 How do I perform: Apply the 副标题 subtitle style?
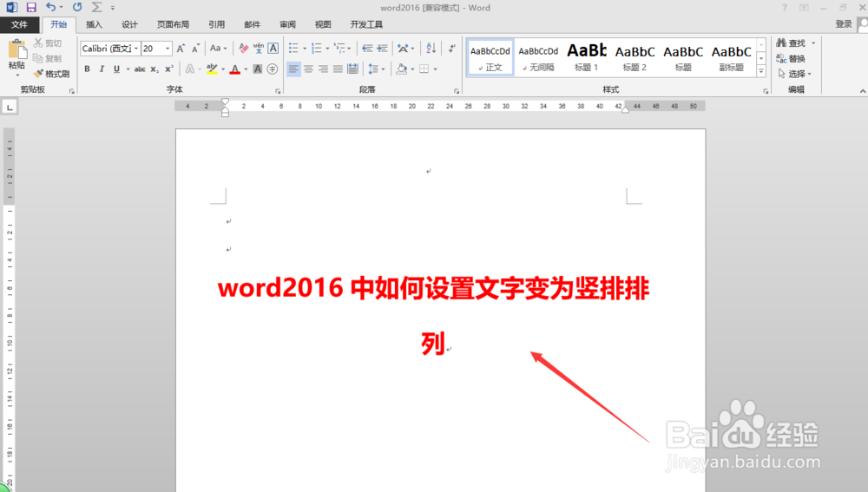coord(731,57)
